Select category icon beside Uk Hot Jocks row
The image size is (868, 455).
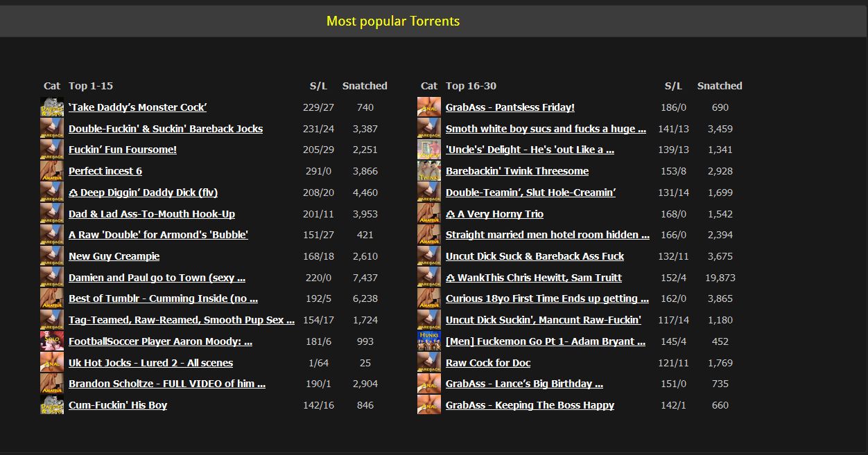tap(52, 363)
